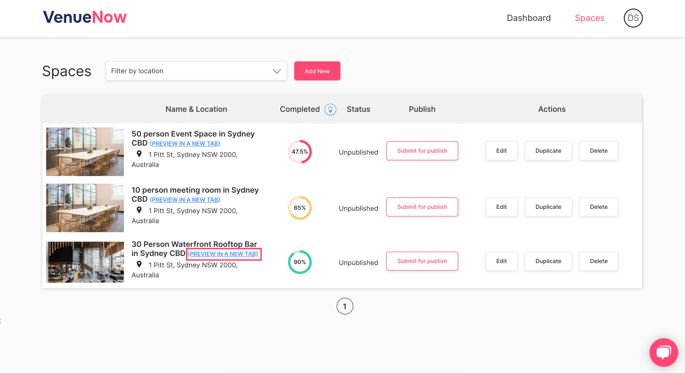Click the '30 Person Waterfront Rooftop Bar' title
The height and width of the screenshot is (373, 685).
pos(194,249)
